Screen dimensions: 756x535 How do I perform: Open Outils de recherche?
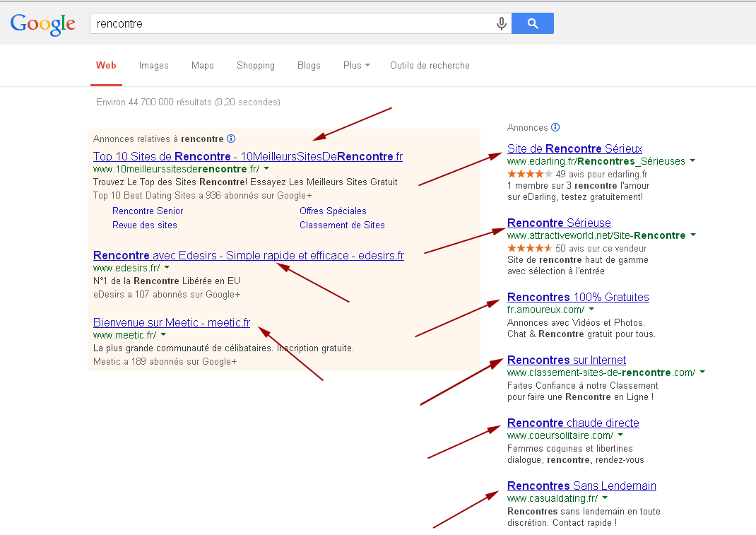coord(430,65)
